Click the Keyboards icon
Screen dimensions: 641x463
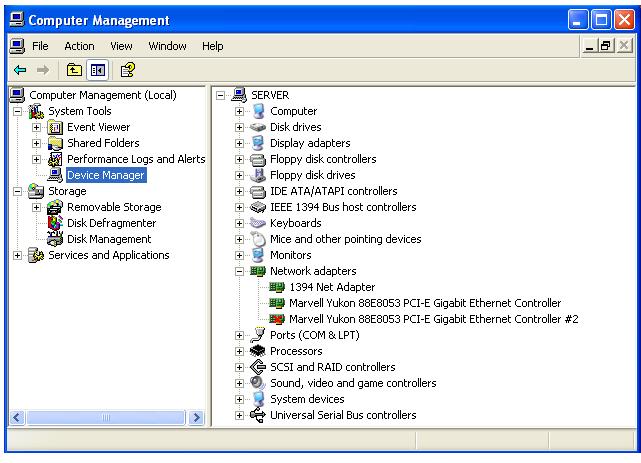click(258, 223)
